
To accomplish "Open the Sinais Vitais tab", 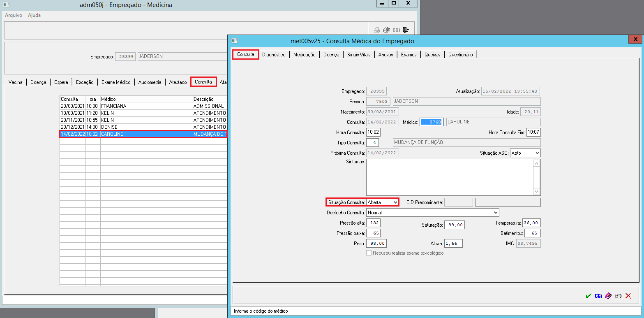I will 359,54.
